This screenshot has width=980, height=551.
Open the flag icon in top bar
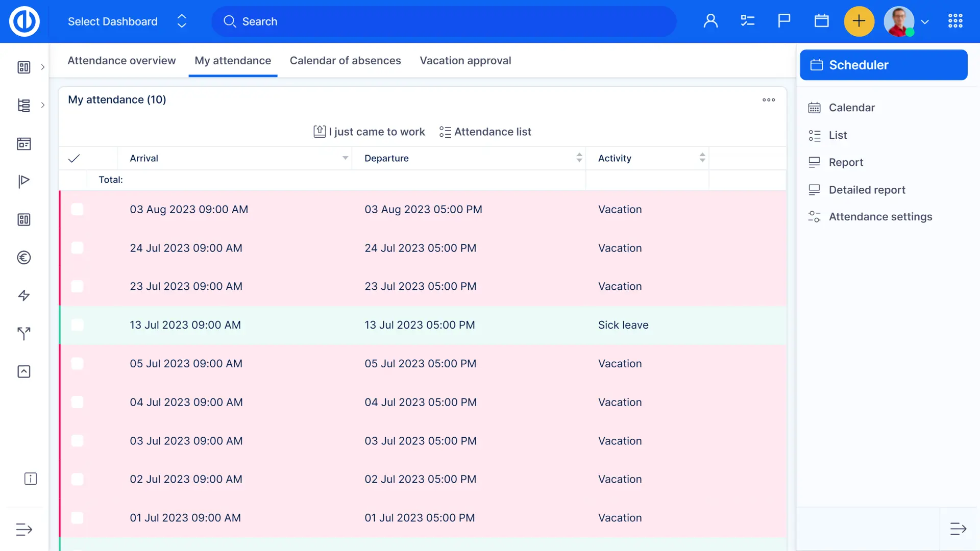(784, 21)
